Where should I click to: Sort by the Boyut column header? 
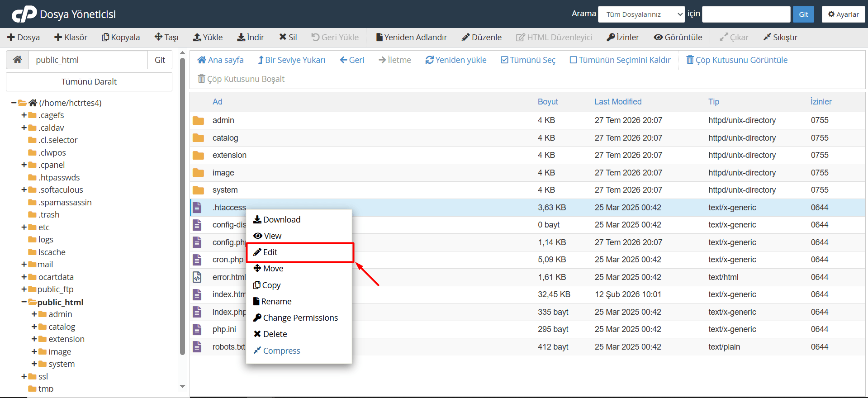pyautogui.click(x=548, y=102)
